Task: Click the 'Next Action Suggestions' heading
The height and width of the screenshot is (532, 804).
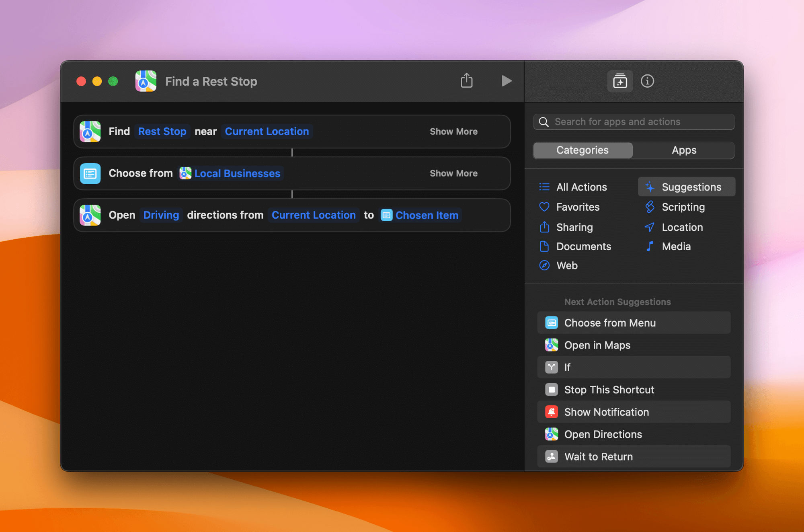Action: coord(617,302)
